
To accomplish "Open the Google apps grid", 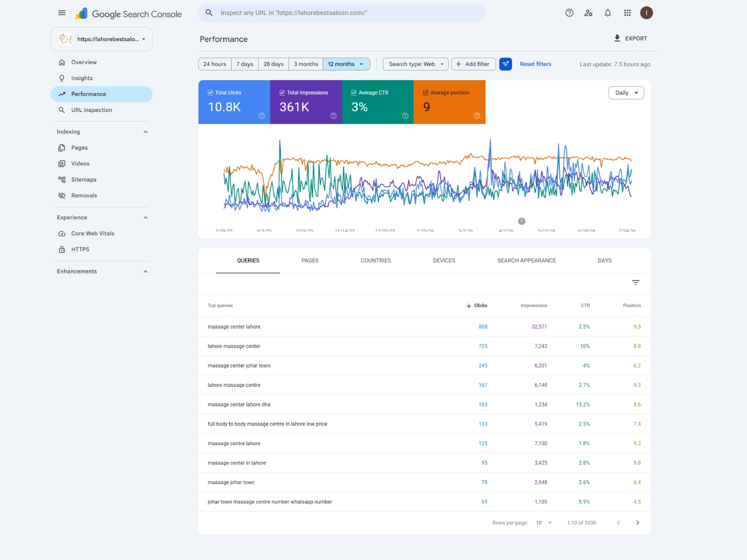I will coord(627,13).
